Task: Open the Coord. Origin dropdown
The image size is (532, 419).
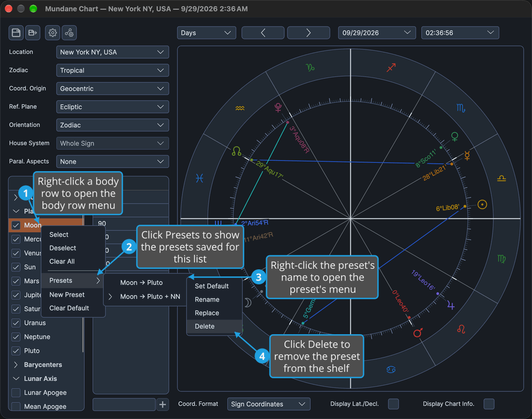Action: tap(112, 89)
